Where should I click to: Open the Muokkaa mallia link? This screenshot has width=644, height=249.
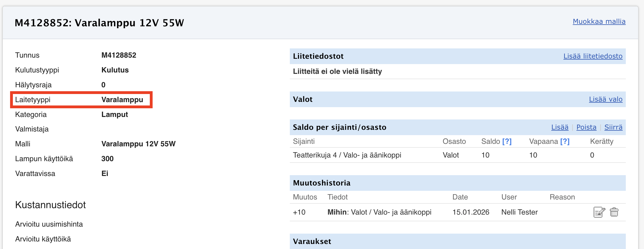click(599, 22)
